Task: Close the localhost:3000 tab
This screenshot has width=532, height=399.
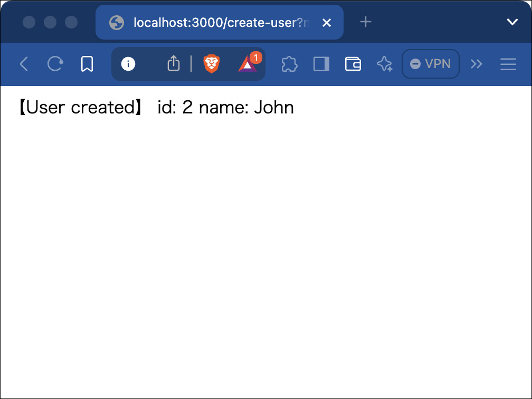Action: coord(327,23)
